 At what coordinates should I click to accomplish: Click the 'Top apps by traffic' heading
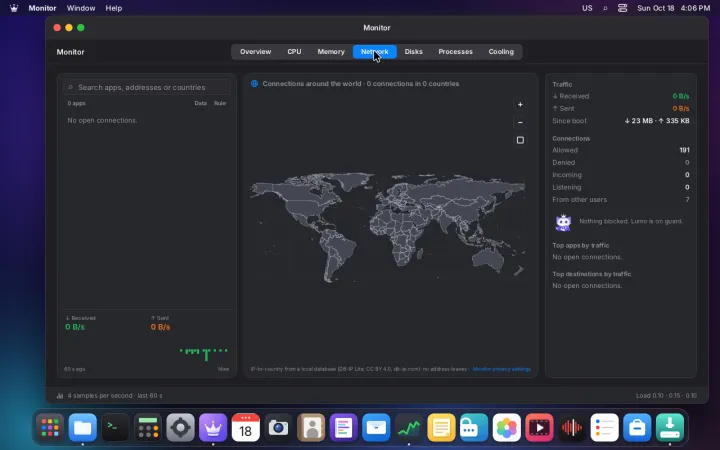pos(580,246)
